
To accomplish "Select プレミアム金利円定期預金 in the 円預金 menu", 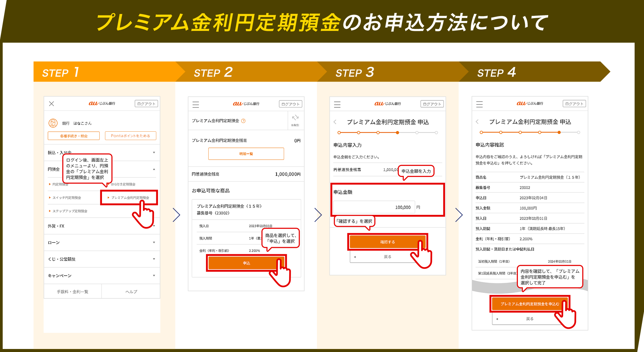I will pos(130,198).
